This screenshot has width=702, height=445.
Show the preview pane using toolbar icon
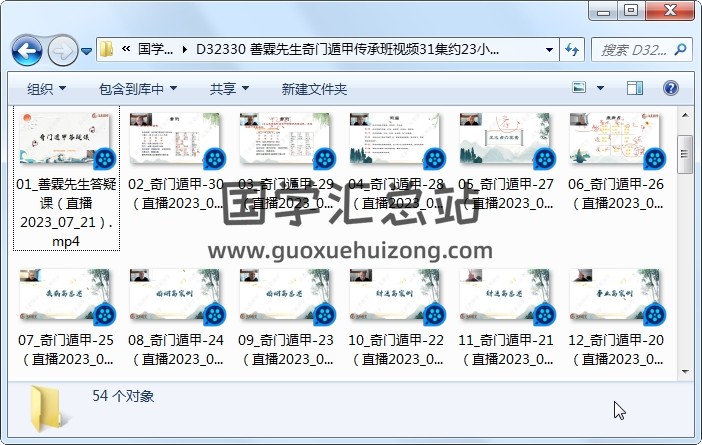pyautogui.click(x=636, y=89)
